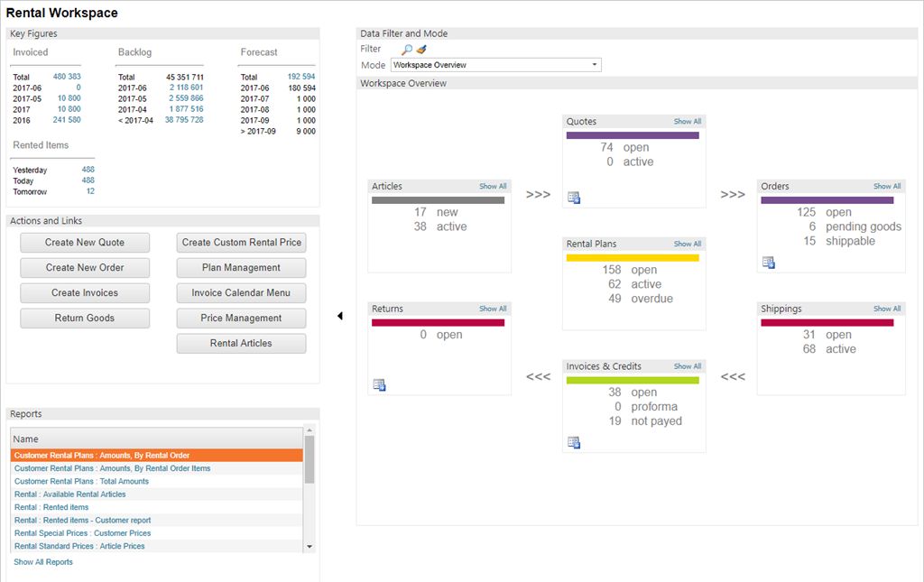Click the clear filter brush icon
The image size is (924, 582).
420,50
